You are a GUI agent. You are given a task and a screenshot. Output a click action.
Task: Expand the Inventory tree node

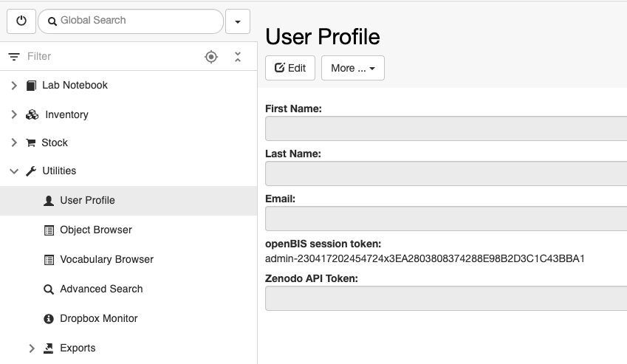(x=14, y=114)
